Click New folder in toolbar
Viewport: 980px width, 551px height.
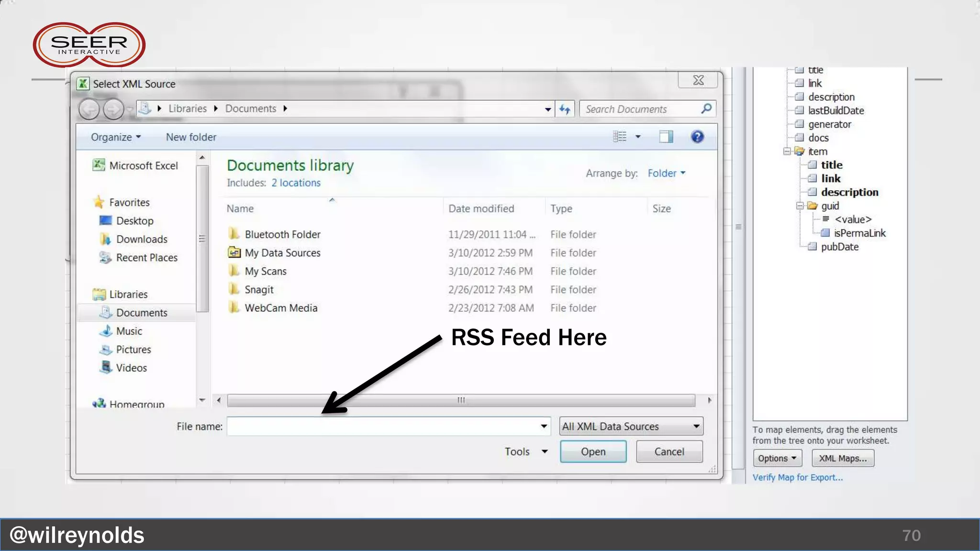coord(191,137)
